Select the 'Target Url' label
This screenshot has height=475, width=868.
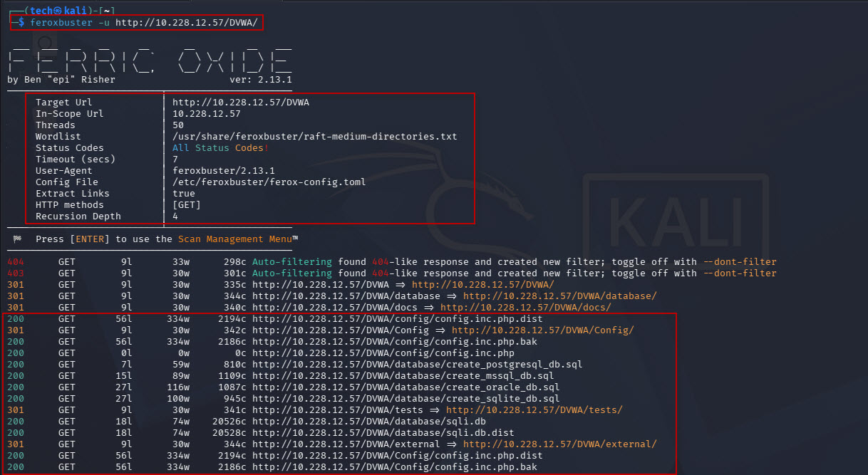click(x=64, y=103)
